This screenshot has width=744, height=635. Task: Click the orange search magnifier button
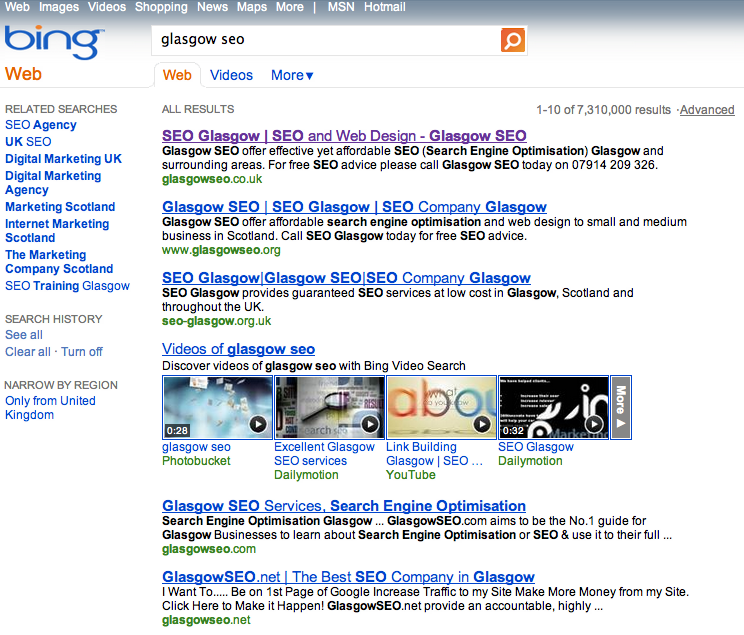click(x=513, y=40)
